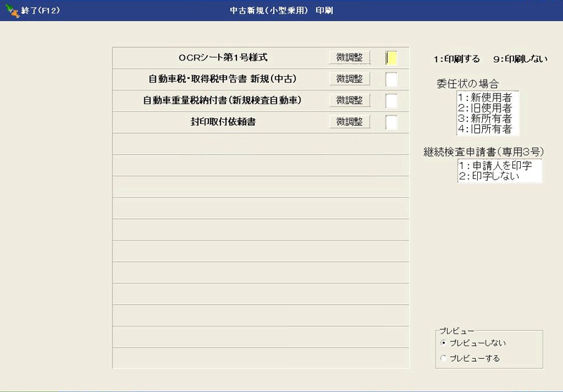Click the 封印取付依頼書 label
The width and height of the screenshot is (563, 392).
point(223,122)
